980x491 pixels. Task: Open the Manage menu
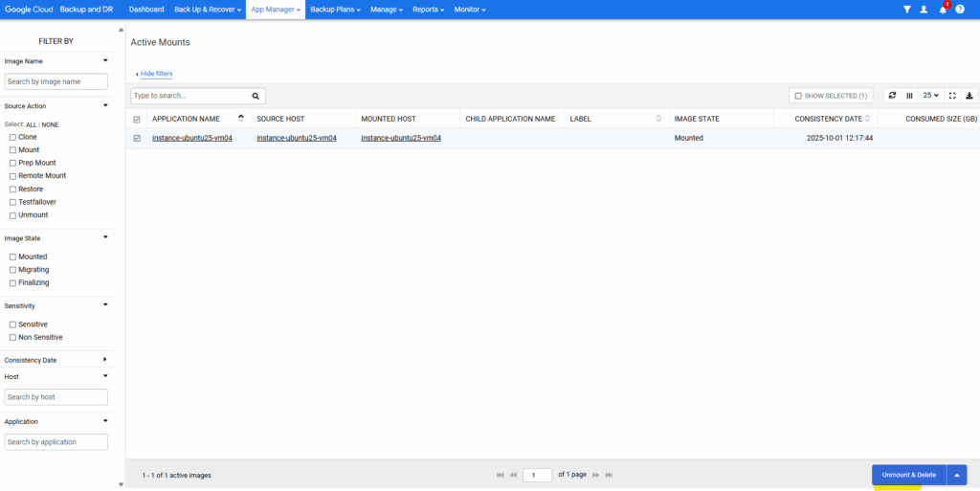pyautogui.click(x=387, y=10)
